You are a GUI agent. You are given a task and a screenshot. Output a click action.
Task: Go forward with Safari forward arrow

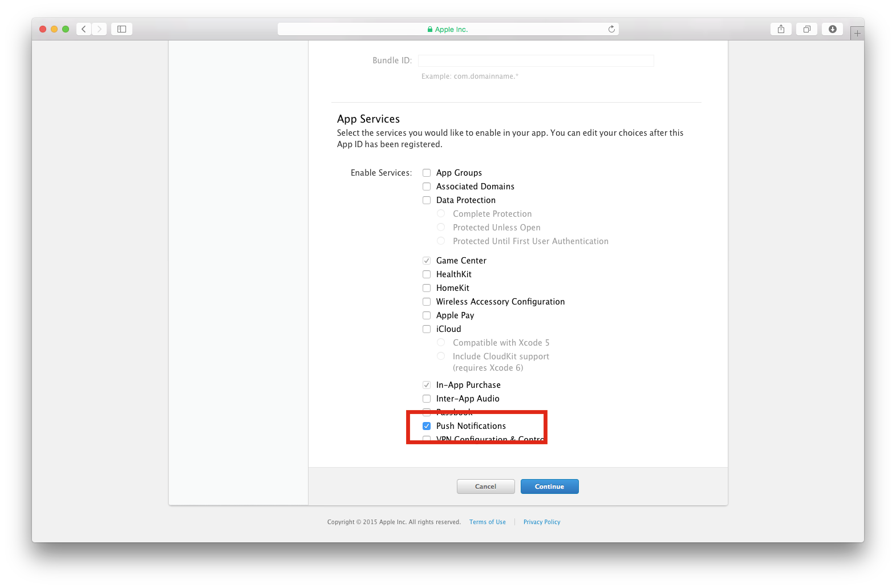(99, 29)
